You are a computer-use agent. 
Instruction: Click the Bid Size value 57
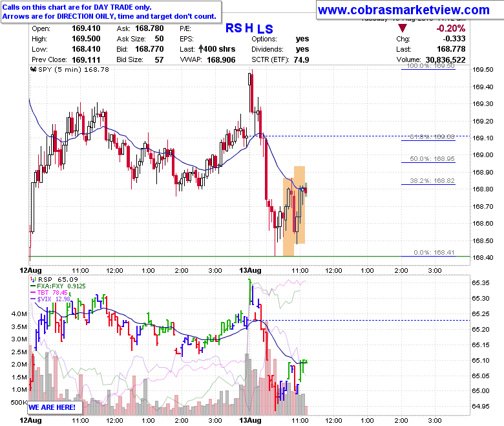(x=159, y=60)
